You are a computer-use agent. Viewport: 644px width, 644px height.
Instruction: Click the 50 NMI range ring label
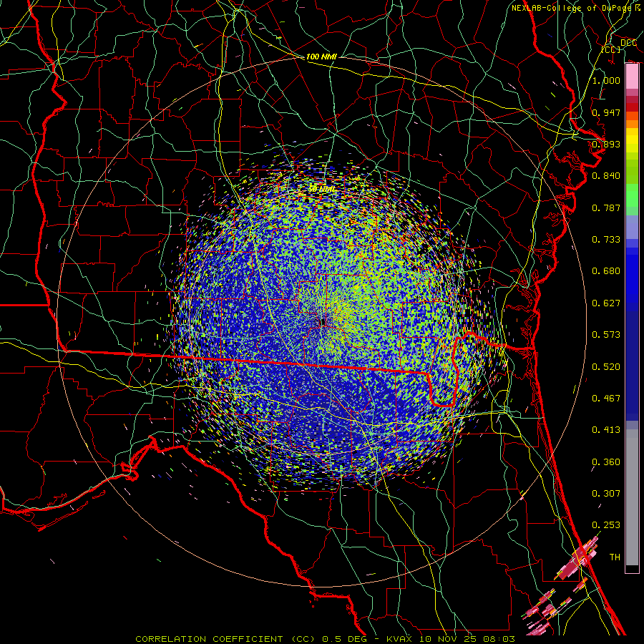[321, 190]
